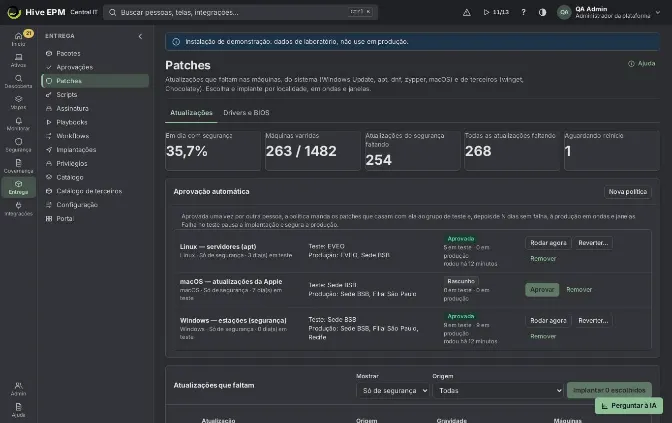Screen dimensions: 672x423
Task: Open the QA Admin user menu chevron
Action: [658, 12]
